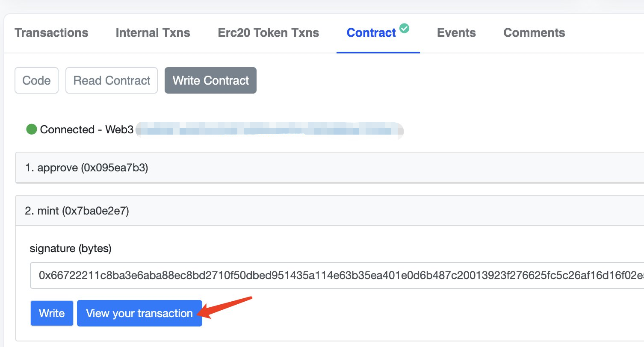This screenshot has height=347, width=644.
Task: Click the blue Write button
Action: tap(52, 313)
